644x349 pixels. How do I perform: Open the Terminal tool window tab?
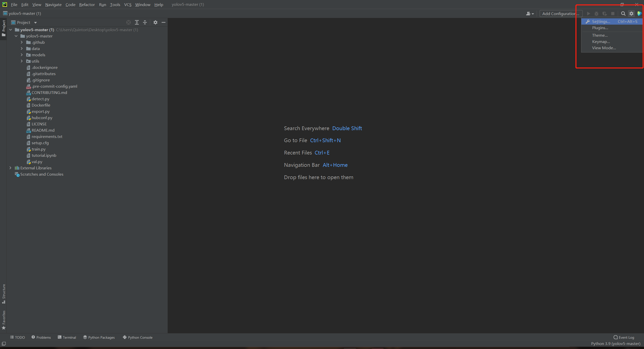pos(67,337)
